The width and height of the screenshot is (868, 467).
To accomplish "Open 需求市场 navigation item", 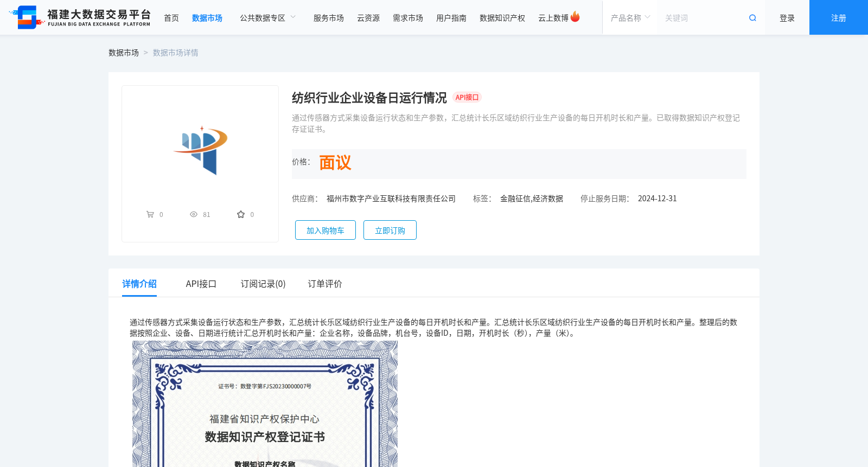I will click(408, 18).
